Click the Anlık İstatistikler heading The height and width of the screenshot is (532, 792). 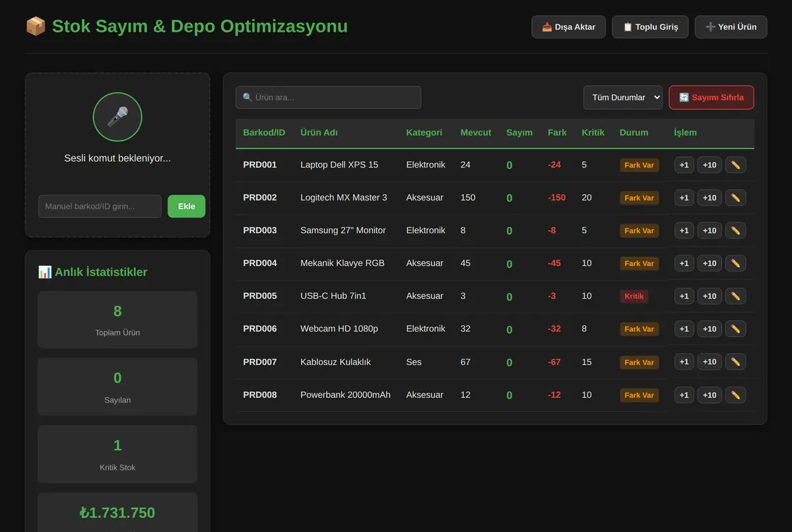92,272
